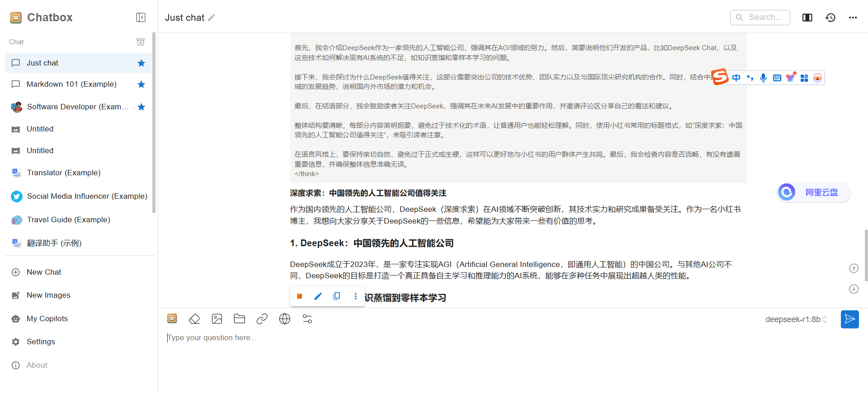Select Social Media Influencer (Example) chat

pyautogui.click(x=78, y=196)
